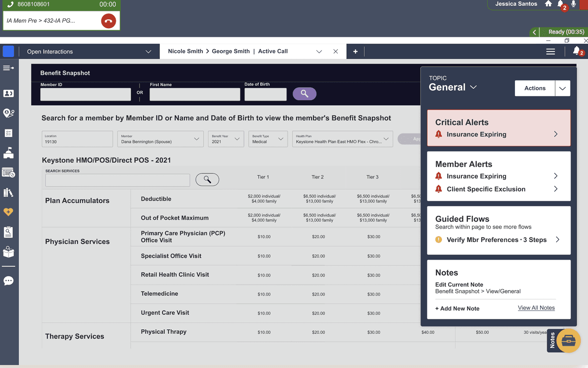Click the Tier 2 column header
588x368 pixels.
[317, 177]
